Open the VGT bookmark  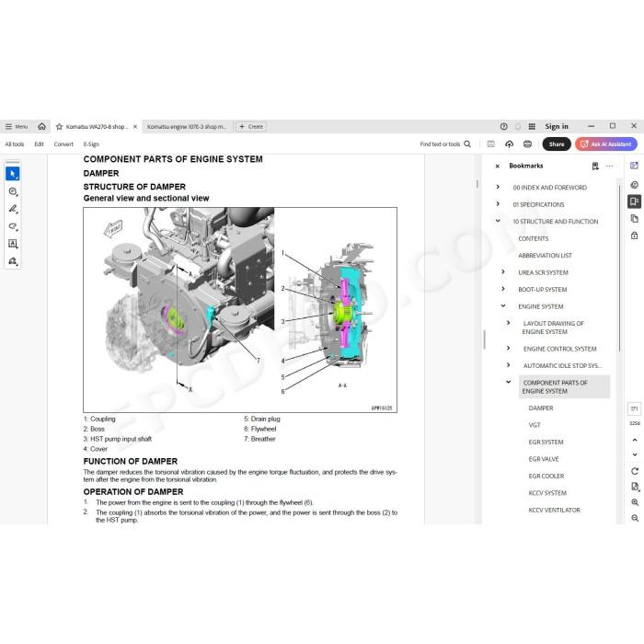[x=535, y=425]
